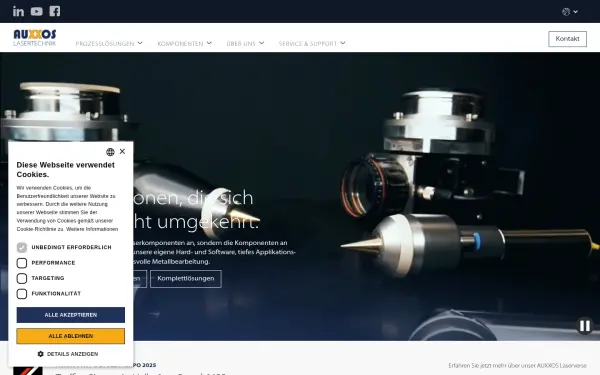This screenshot has width=600, height=375.
Task: Toggle the Unbedingt erforderlich checkbox
Action: pyautogui.click(x=22, y=248)
